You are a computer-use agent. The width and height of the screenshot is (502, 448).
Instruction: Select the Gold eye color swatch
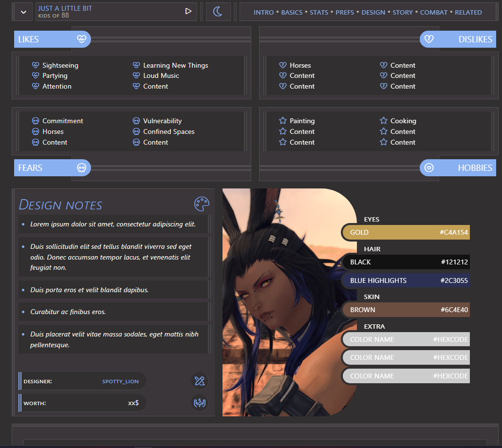point(407,232)
